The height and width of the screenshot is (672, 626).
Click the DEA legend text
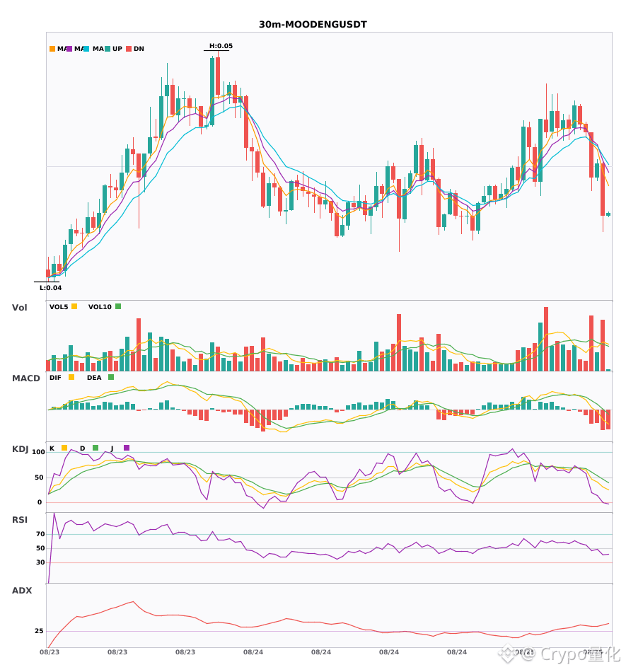94,378
